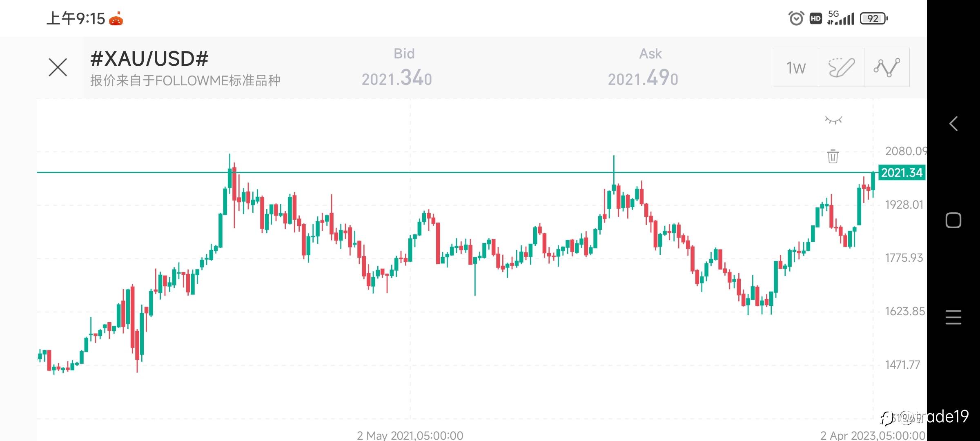980x441 pixels.
Task: Close the XAU/USD chart view
Action: pos(58,67)
